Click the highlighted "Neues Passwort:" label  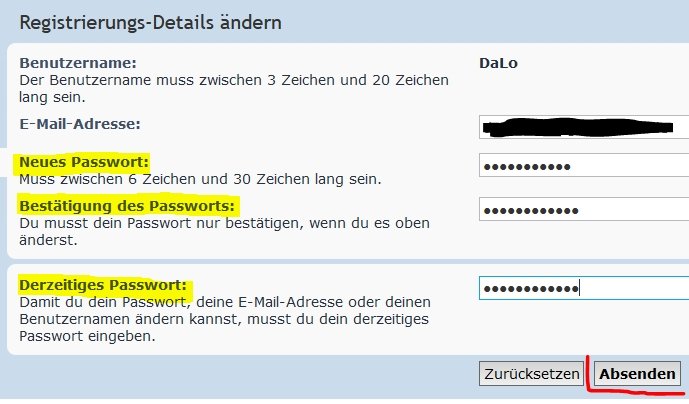84,161
